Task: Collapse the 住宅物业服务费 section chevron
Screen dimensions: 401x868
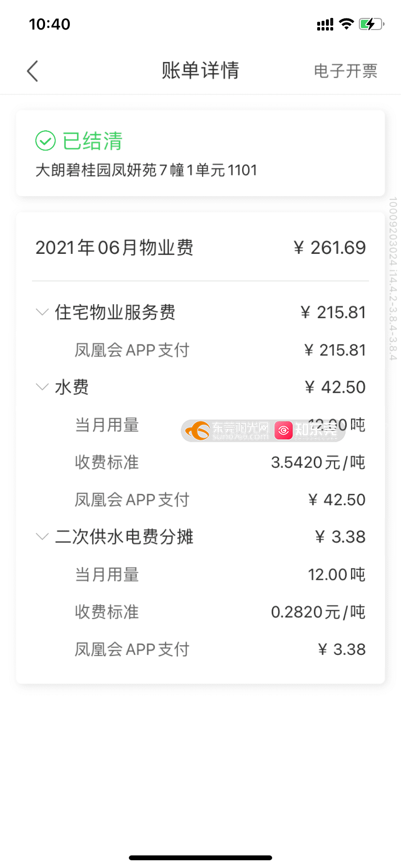Action: (x=43, y=312)
